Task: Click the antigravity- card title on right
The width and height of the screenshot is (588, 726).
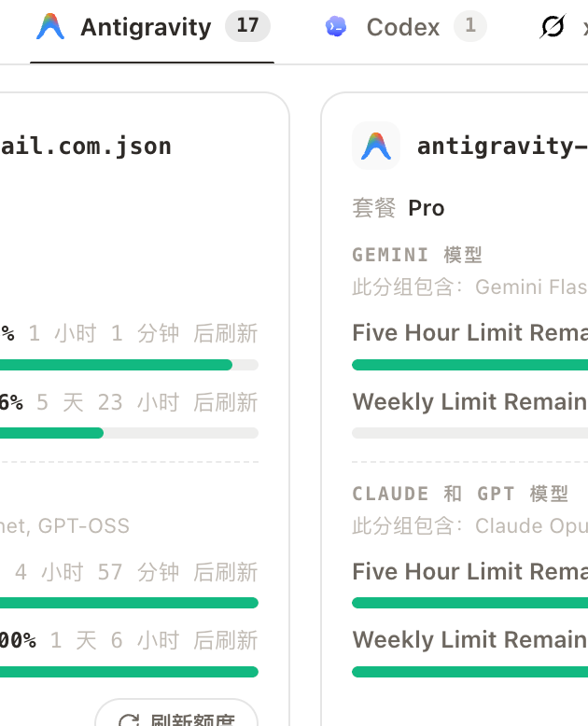Action: pos(502,147)
